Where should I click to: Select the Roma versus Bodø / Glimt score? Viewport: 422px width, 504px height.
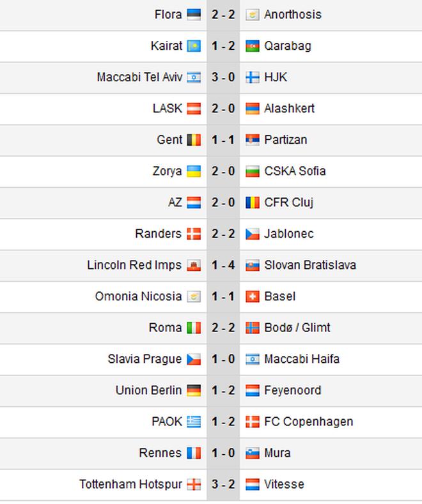[x=223, y=328]
